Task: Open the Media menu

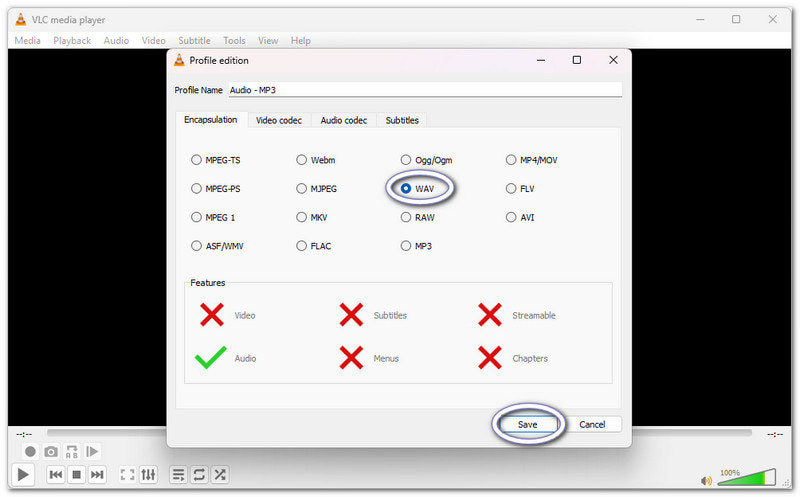Action: click(28, 40)
